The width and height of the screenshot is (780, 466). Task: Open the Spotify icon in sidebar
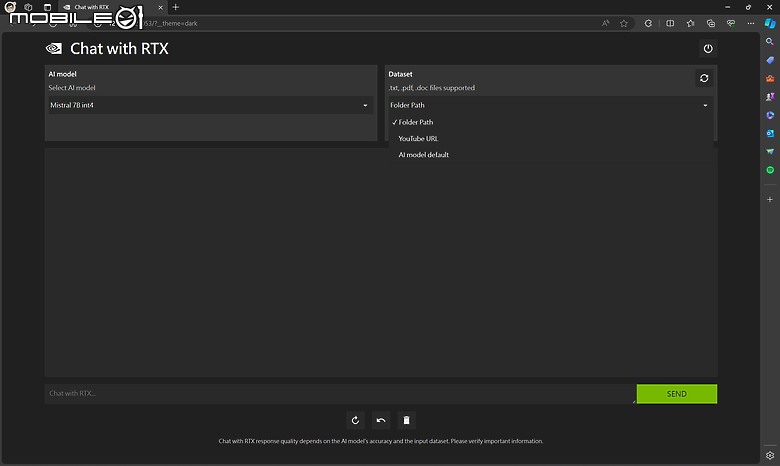pos(770,170)
